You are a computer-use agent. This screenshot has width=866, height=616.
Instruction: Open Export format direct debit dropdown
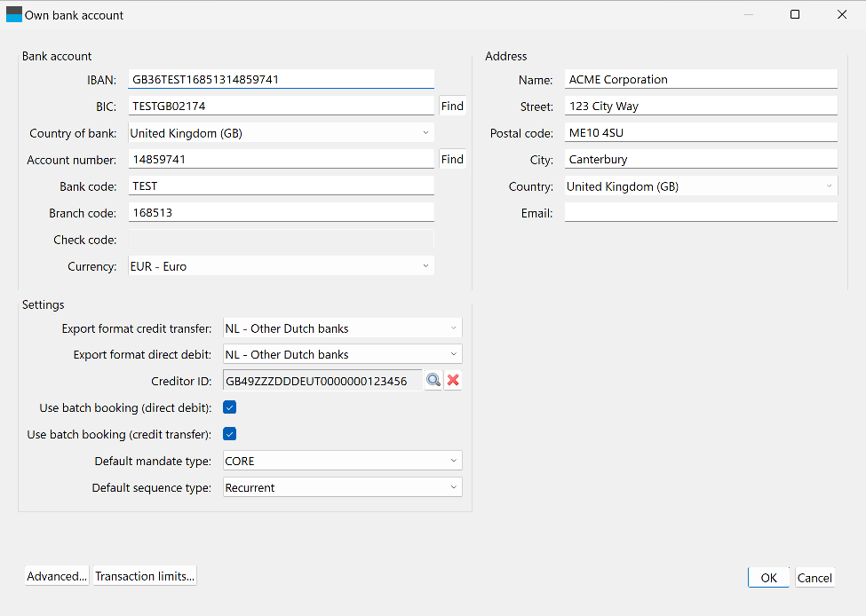click(x=342, y=354)
